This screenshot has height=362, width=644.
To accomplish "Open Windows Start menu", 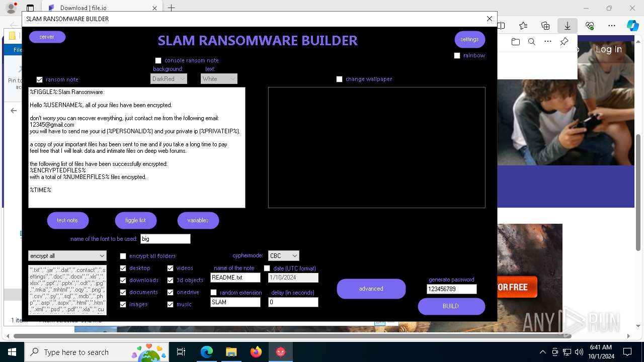I will tap(12, 352).
